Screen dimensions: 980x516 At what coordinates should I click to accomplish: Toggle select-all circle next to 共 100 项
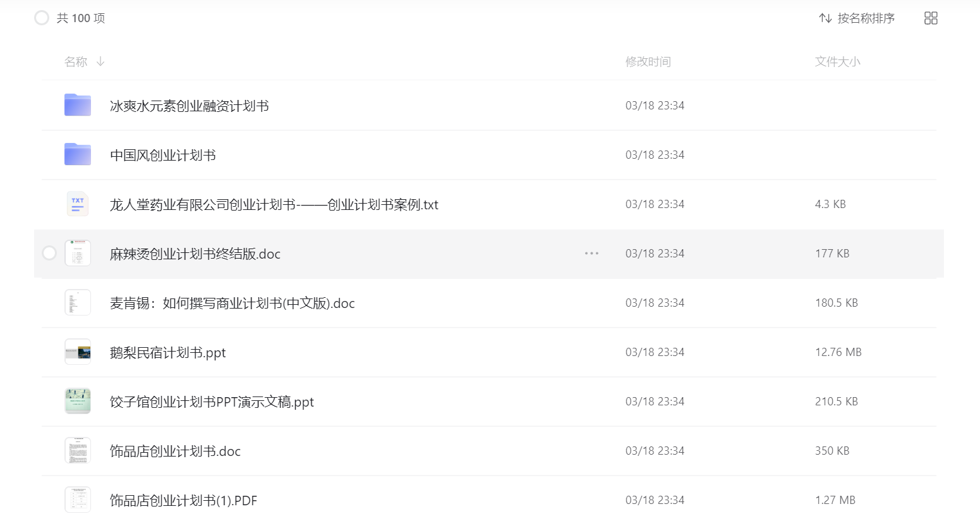42,18
